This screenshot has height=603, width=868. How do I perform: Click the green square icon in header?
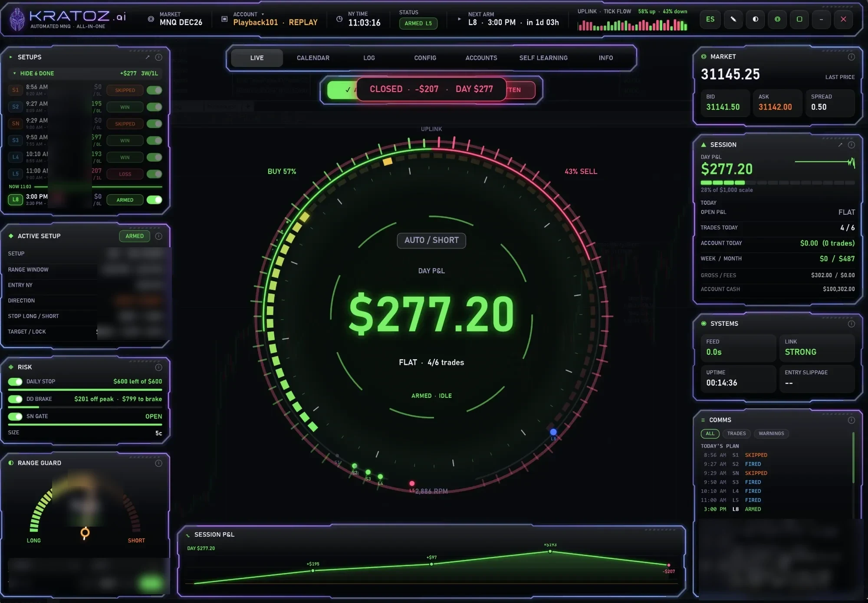(x=799, y=19)
